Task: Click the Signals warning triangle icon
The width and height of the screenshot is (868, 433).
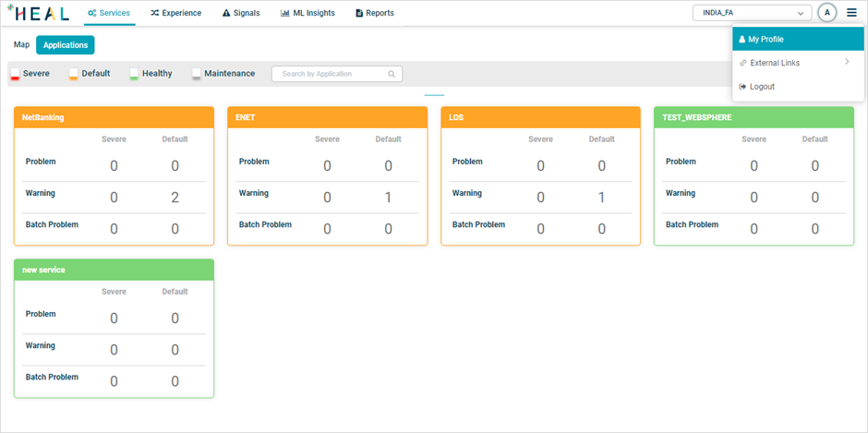Action: click(x=226, y=14)
